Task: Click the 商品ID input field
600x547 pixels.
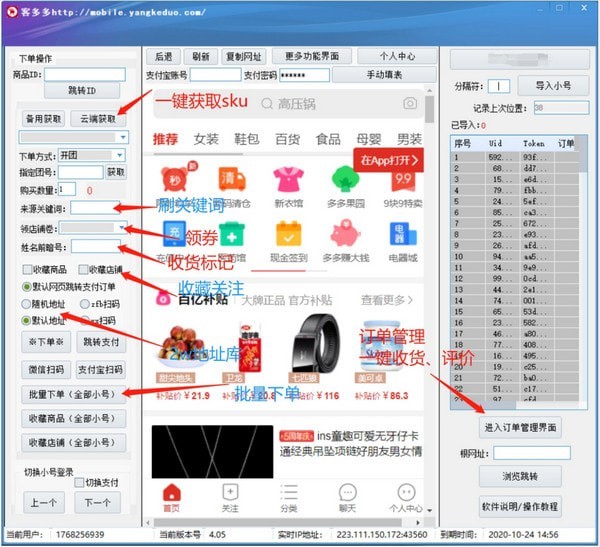Action: [85, 74]
